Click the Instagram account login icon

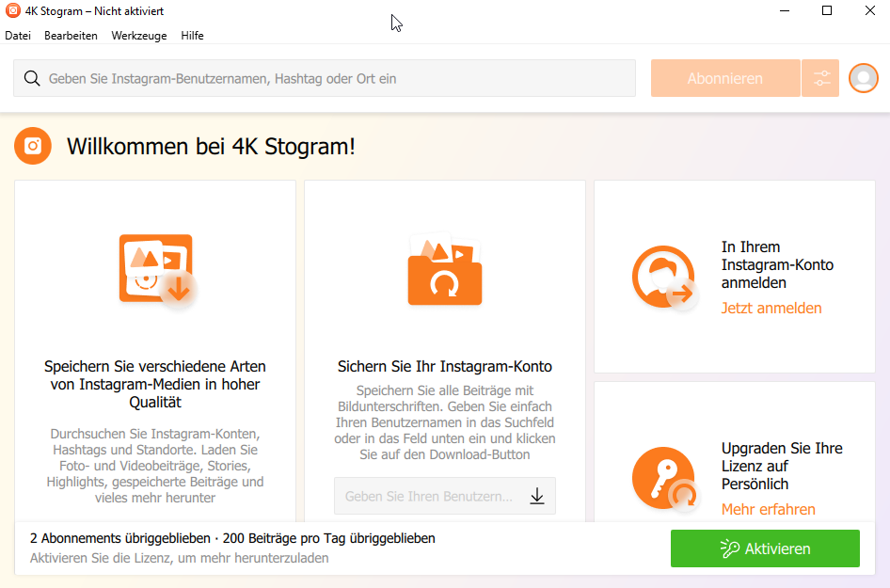[x=664, y=278]
